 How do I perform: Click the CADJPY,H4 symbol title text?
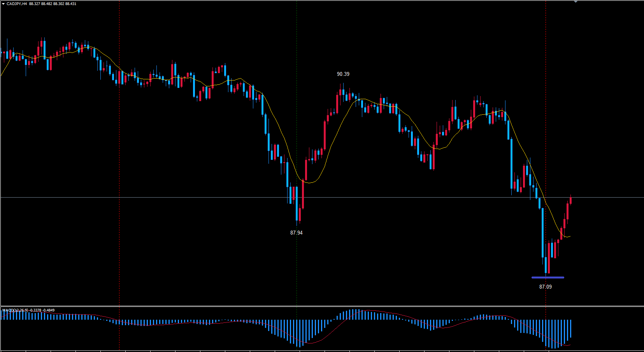[17, 4]
